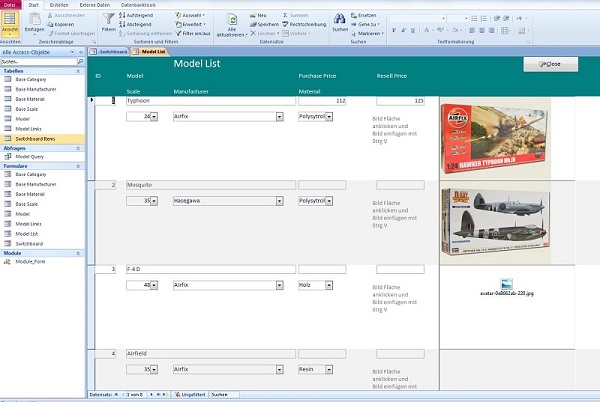Collapse the Module group
The width and height of the screenshot is (600, 402).
[78, 253]
